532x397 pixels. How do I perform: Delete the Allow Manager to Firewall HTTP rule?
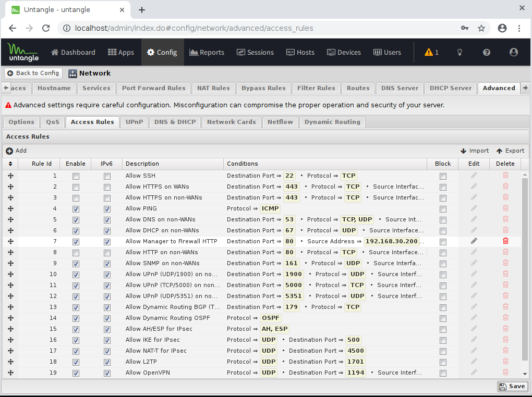click(x=505, y=241)
